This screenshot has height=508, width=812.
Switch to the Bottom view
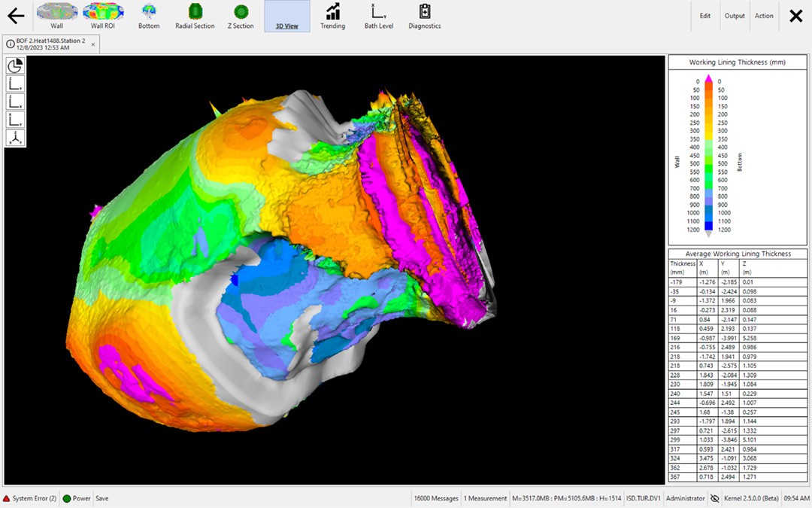pos(149,16)
